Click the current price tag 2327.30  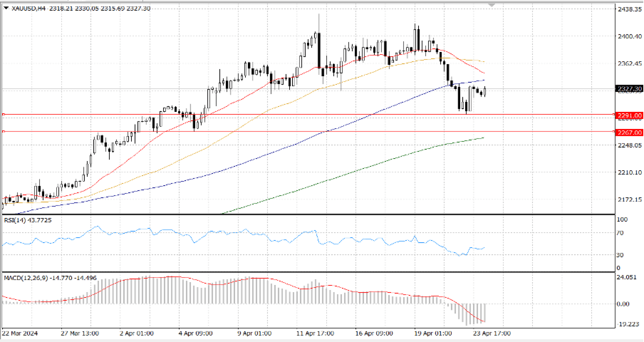coord(629,89)
